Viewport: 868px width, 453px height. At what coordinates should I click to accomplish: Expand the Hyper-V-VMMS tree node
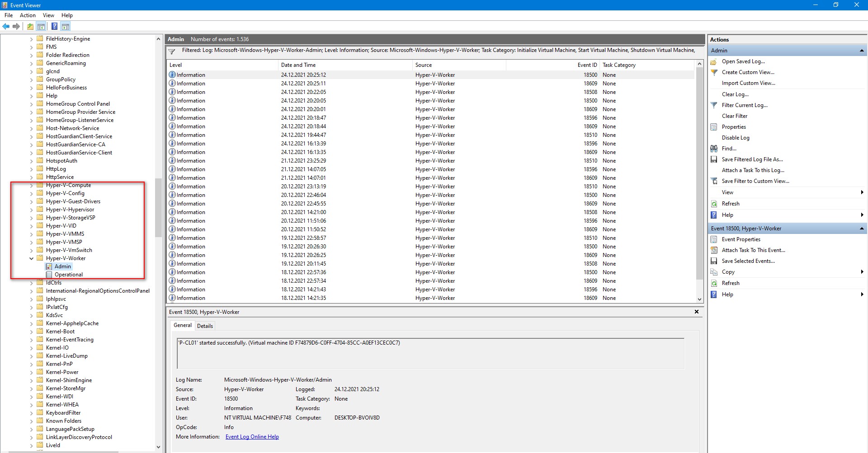pyautogui.click(x=32, y=234)
